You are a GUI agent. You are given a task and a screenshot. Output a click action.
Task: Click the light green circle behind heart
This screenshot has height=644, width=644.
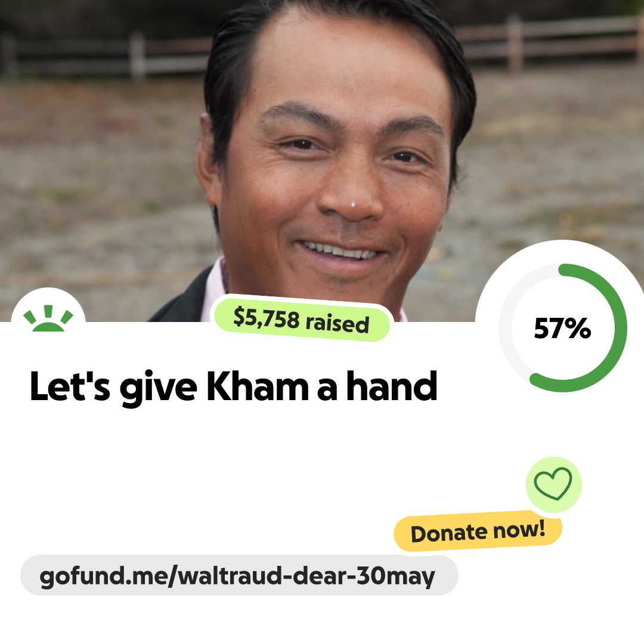point(553,484)
